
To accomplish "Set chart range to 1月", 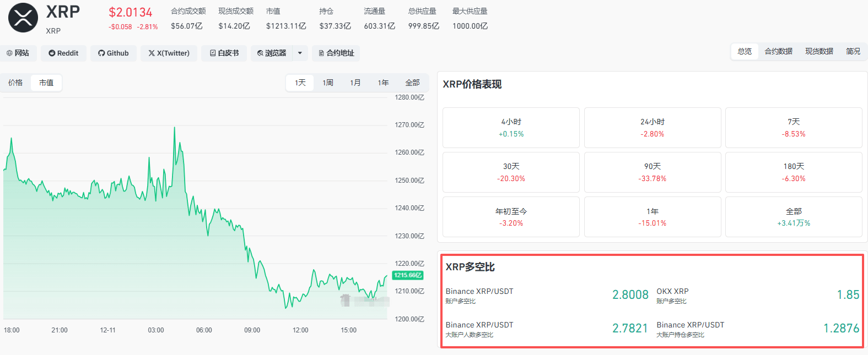I will point(355,83).
